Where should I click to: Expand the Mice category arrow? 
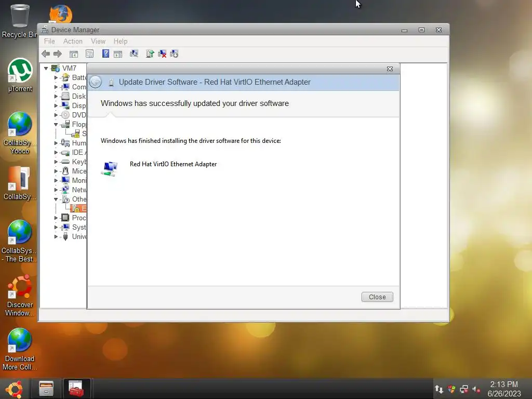click(56, 171)
